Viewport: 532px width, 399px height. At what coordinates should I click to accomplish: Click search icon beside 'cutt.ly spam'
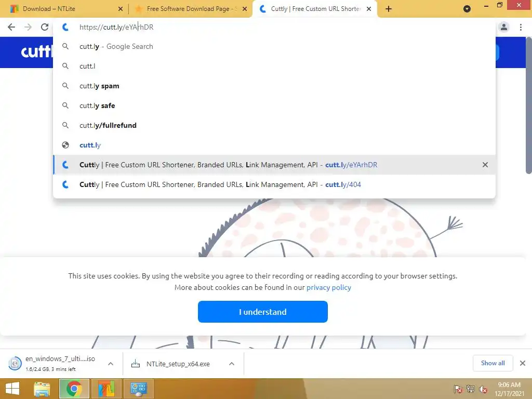[x=65, y=86]
